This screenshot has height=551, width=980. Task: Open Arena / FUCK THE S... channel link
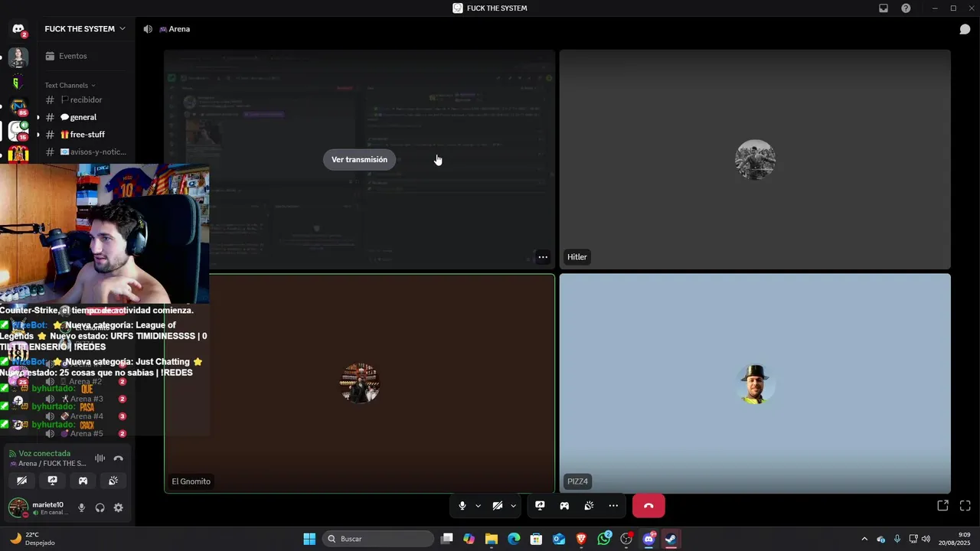[48, 464]
